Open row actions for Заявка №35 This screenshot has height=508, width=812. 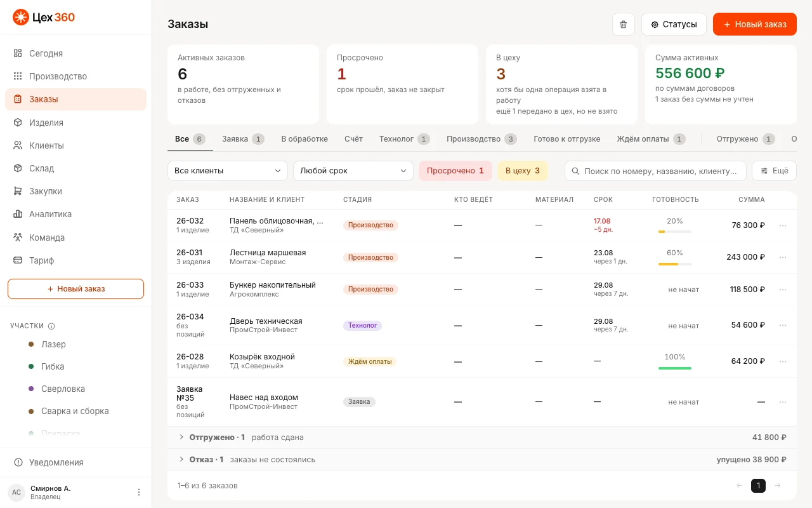(x=783, y=402)
